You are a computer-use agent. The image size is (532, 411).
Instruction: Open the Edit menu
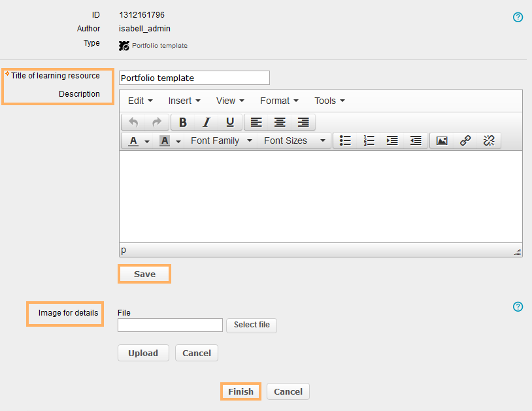pyautogui.click(x=140, y=101)
